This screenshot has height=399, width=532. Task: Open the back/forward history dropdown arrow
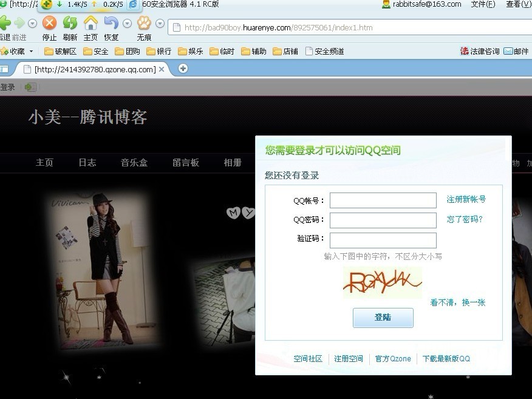[x=32, y=24]
